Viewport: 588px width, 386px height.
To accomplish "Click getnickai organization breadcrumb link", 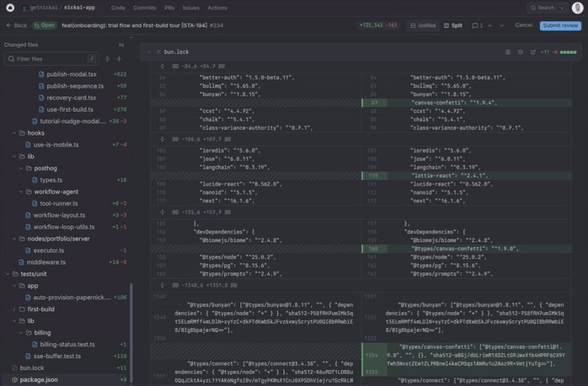I will (44, 8).
